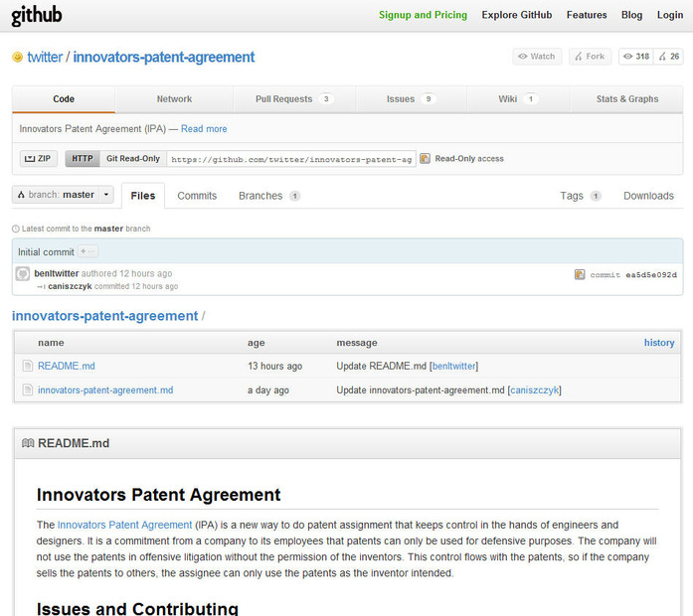Open the Code tab
Image resolution: width=693 pixels, height=616 pixels.
pyautogui.click(x=64, y=99)
